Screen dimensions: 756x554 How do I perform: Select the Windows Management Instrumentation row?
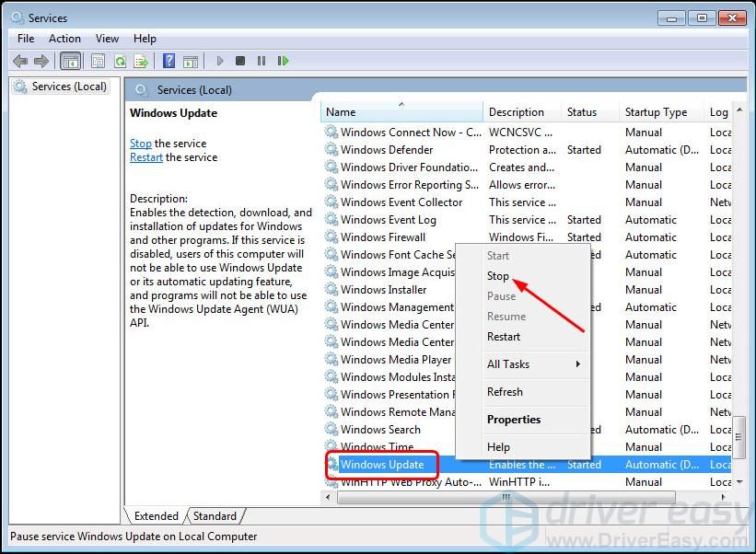[397, 306]
